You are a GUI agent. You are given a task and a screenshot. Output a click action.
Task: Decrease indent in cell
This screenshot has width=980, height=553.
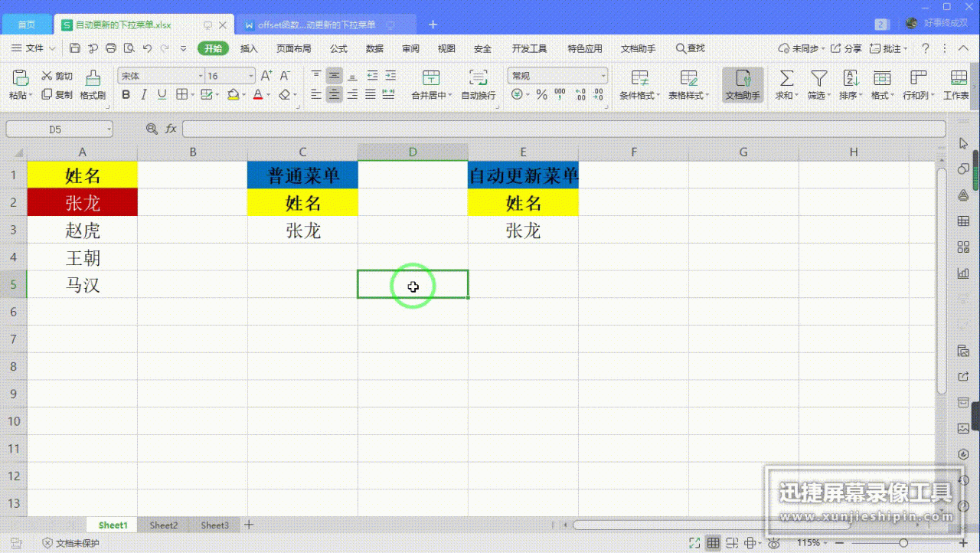pyautogui.click(x=372, y=76)
